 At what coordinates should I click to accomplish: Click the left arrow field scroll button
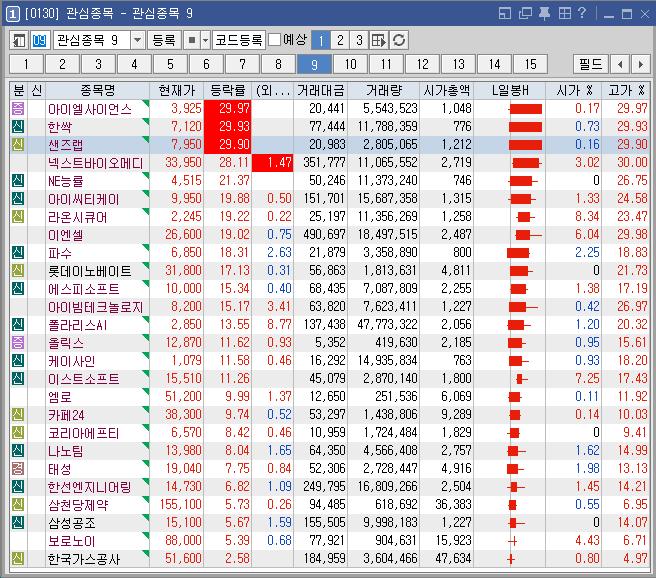pos(620,64)
